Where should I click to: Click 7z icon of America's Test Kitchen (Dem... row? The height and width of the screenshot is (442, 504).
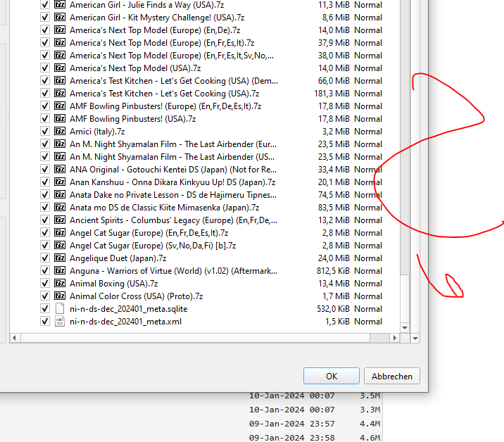click(60, 80)
